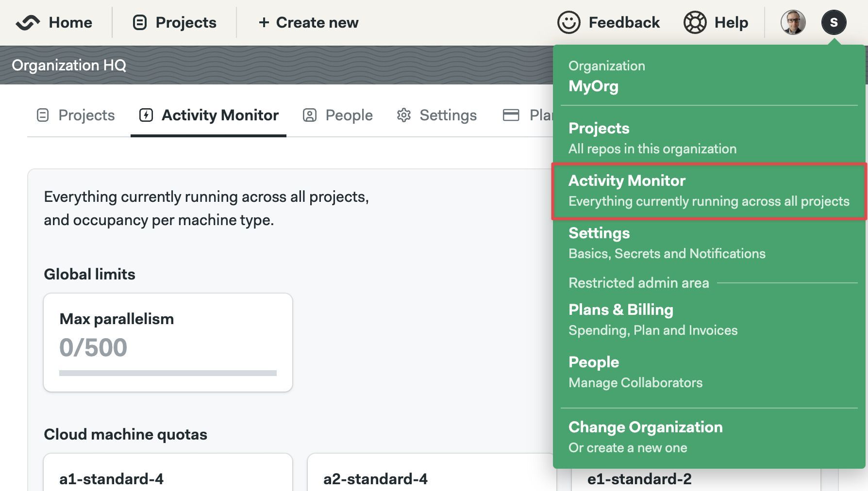This screenshot has height=491, width=868.
Task: Choose Plans & Billing in the menu
Action: click(x=709, y=320)
